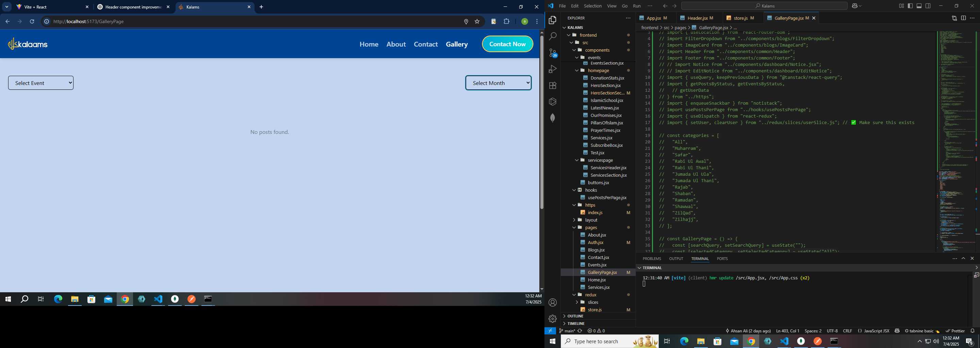Go back using VS Code navigation arrow
This screenshot has height=348, width=980.
click(665, 6)
